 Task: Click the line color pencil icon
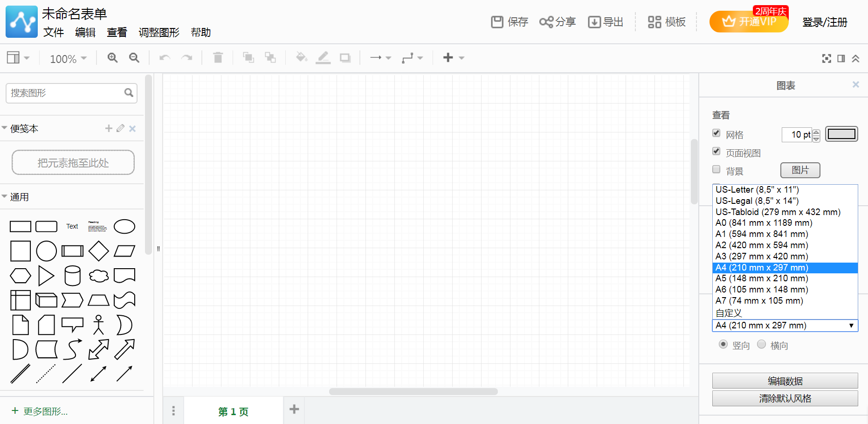tap(323, 58)
